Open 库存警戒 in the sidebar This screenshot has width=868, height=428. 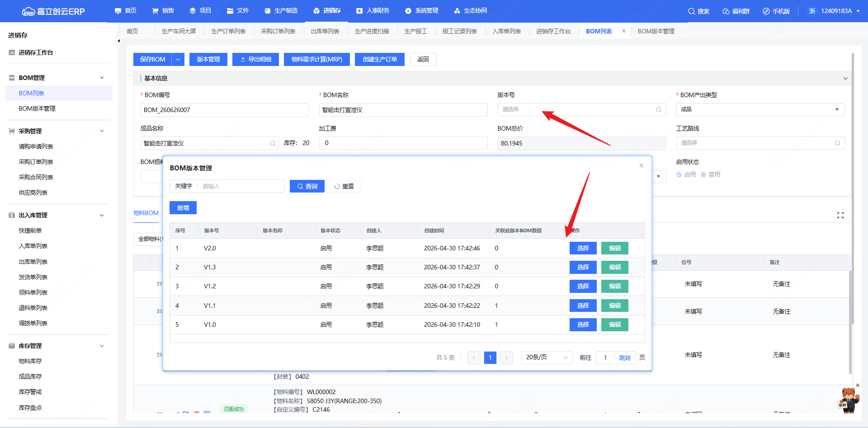(30, 392)
